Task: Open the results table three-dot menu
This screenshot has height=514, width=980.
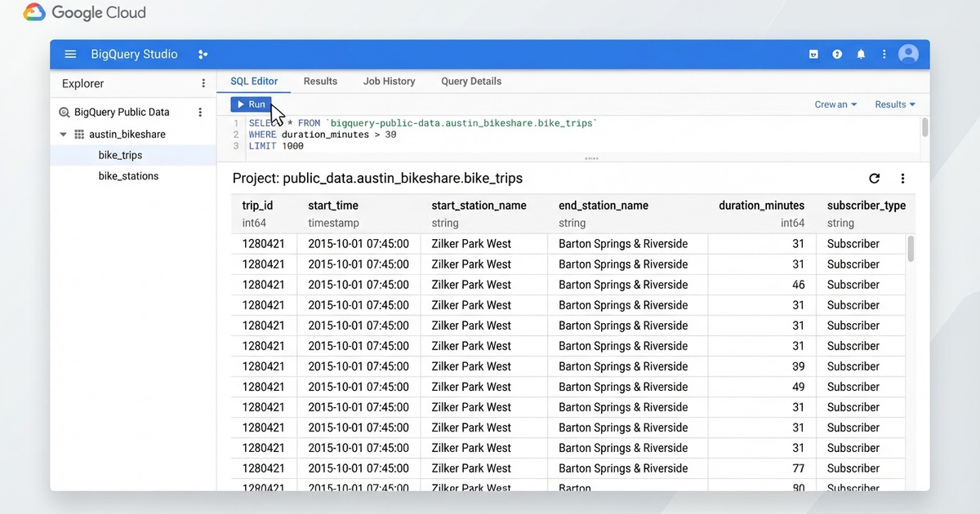Action: point(902,179)
